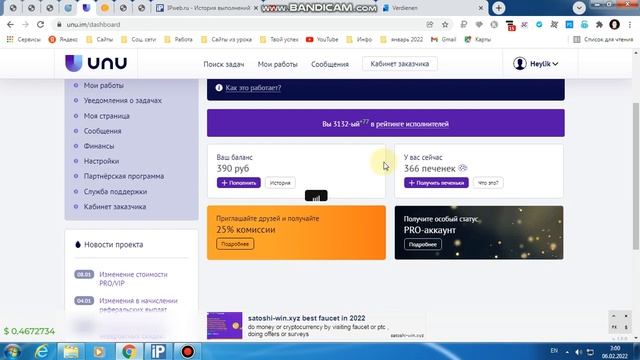Open the Соц. сети bookmark folder

pyautogui.click(x=138, y=40)
